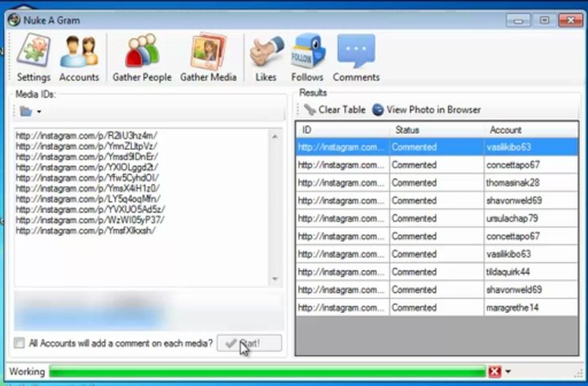Select the Gather Media tool
Image resolution: width=588 pixels, height=386 pixels.
pyautogui.click(x=209, y=58)
